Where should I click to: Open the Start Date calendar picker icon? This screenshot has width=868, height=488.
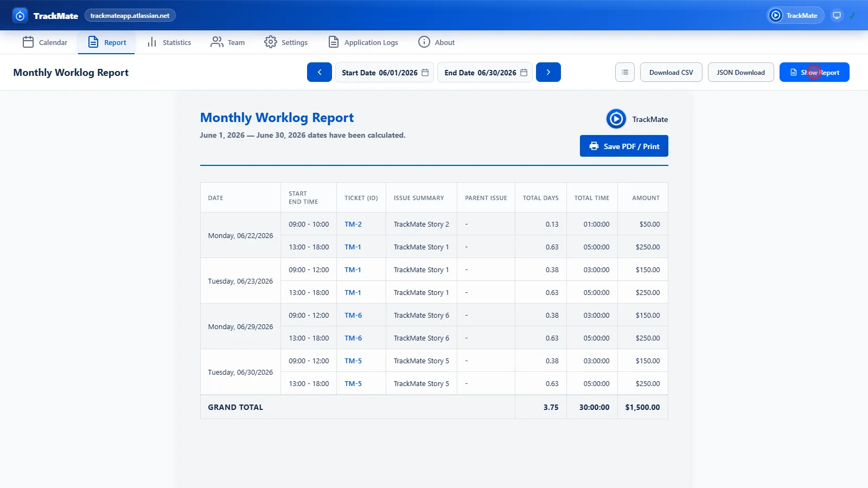pyautogui.click(x=425, y=73)
